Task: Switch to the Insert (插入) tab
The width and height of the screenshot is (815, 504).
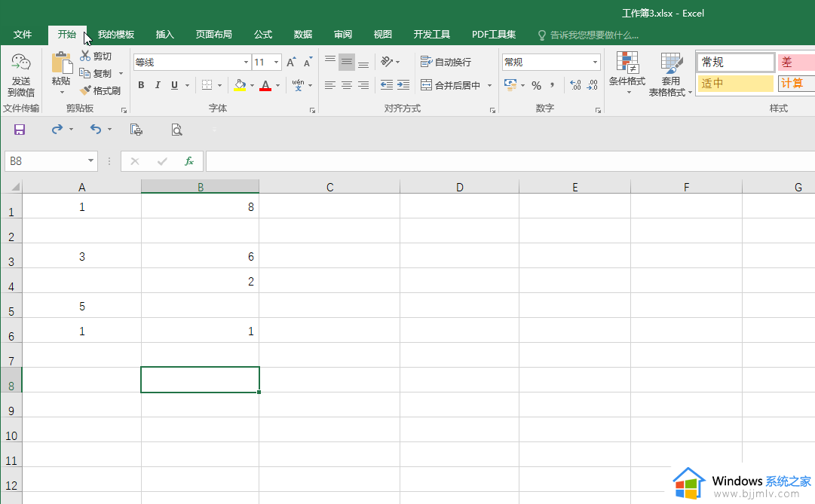Action: pos(164,35)
